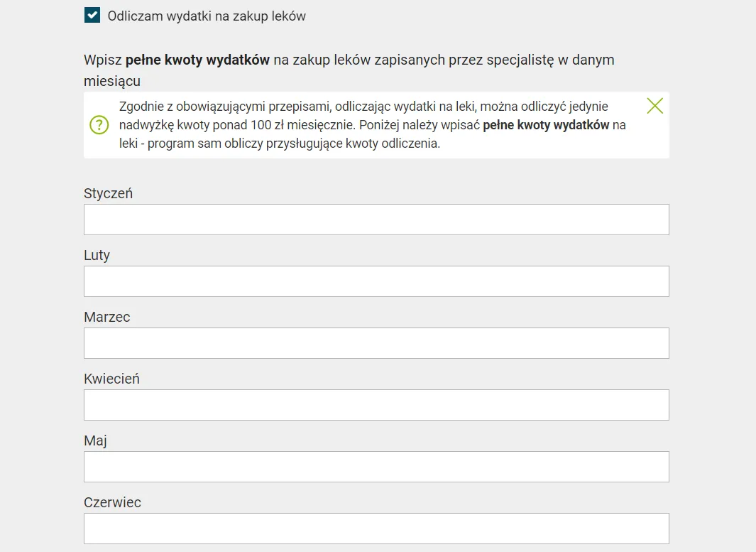Screen dimensions: 756x552
Task: Click the Kwiecień field label
Action: click(111, 379)
